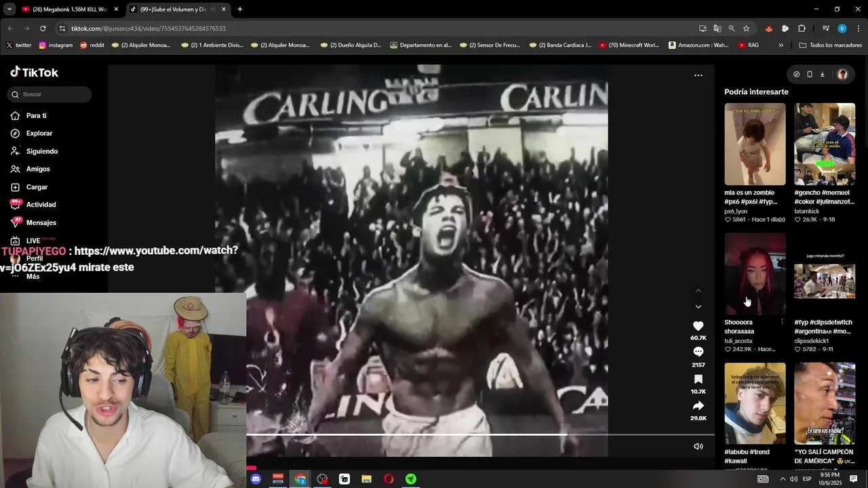Open profile avatar in TikTok header
The width and height of the screenshot is (868, 488).
[x=842, y=75]
